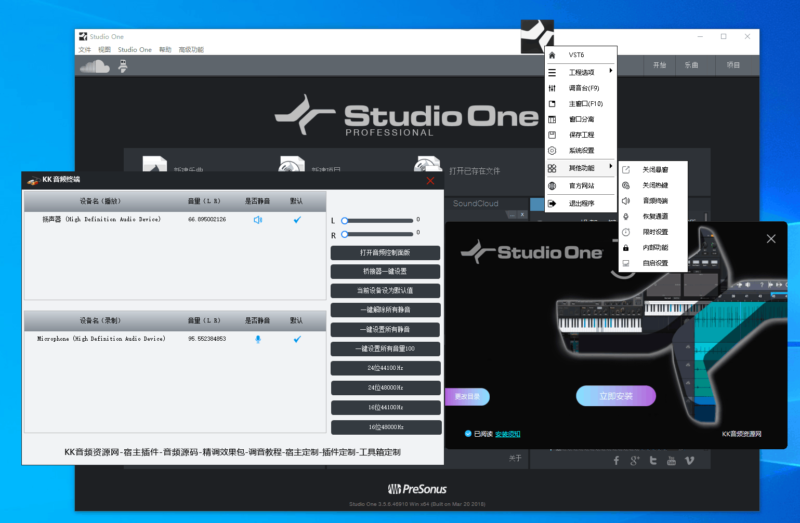Click the Studio One floating logo icon
Image resolution: width=800 pixels, height=523 pixels.
coord(536,37)
